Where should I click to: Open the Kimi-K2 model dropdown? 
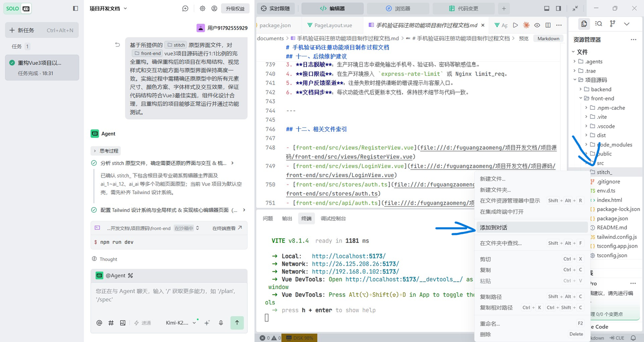coord(181,323)
